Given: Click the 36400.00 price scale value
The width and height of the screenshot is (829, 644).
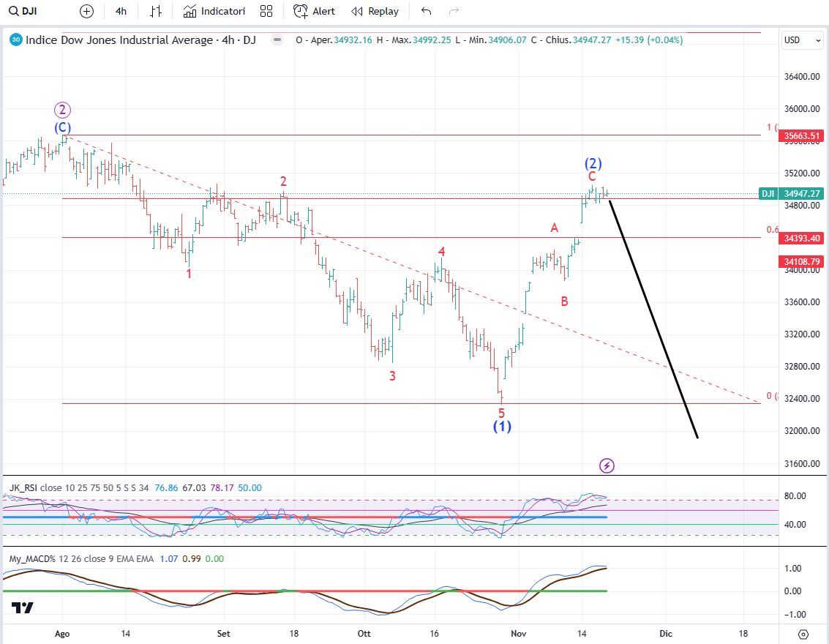Looking at the screenshot, I should (802, 77).
